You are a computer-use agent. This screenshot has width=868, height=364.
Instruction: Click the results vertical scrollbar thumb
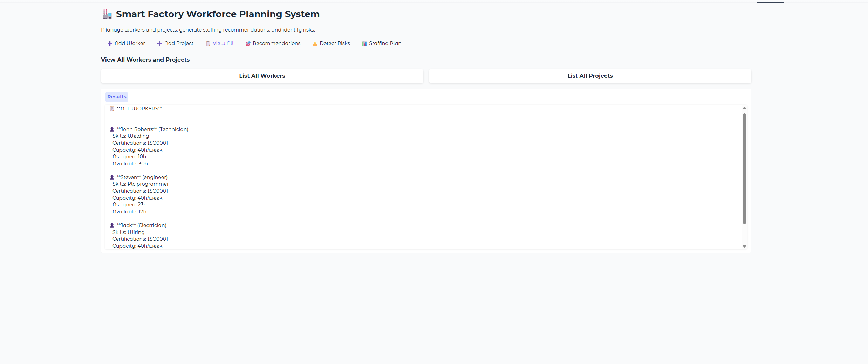(x=744, y=168)
